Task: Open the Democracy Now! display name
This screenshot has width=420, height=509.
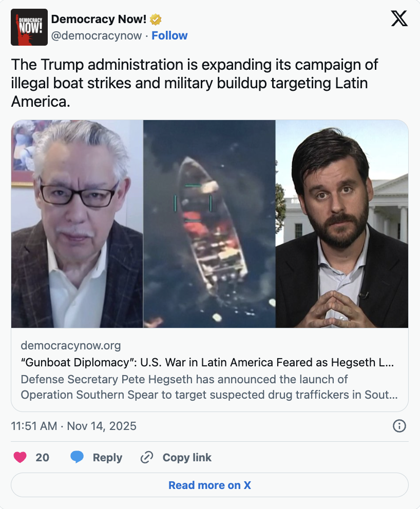Action: 99,19
